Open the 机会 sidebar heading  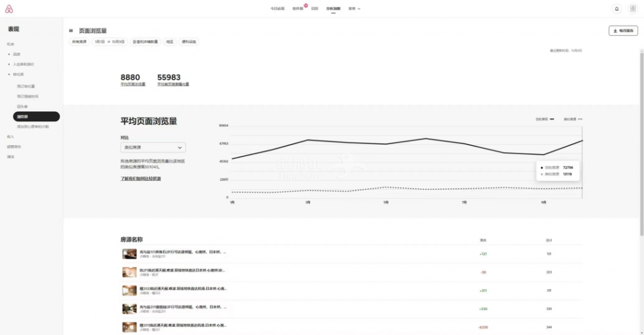[10, 44]
